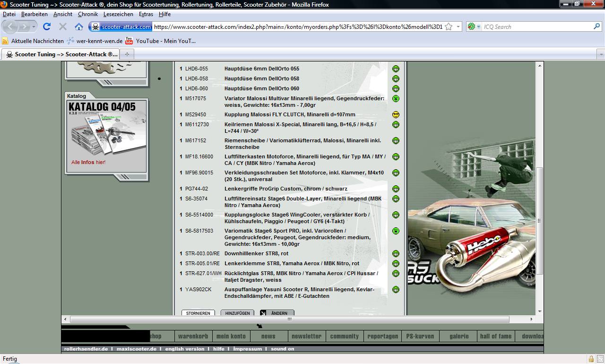
Task: Click the english version footer link
Action: [185, 349]
